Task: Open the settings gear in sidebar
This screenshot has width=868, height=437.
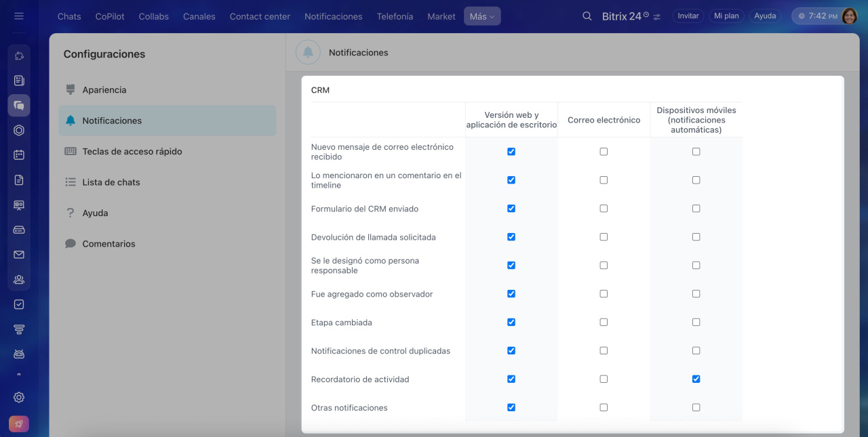Action: (19, 398)
